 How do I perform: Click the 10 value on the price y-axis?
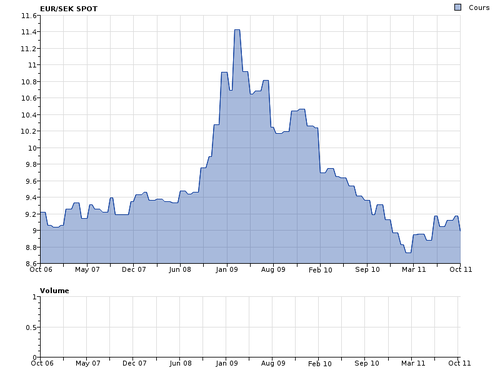[34, 148]
